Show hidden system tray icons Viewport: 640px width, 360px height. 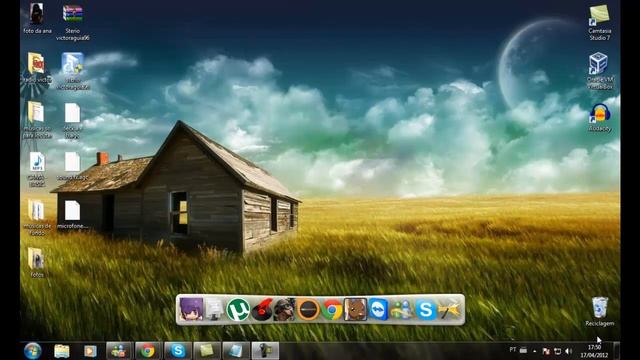click(535, 351)
